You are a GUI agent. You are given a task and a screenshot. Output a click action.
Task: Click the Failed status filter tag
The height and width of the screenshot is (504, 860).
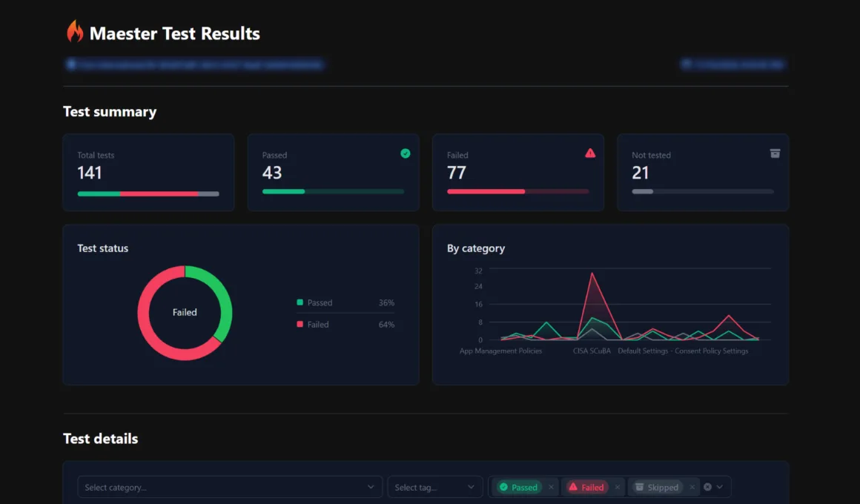point(586,487)
